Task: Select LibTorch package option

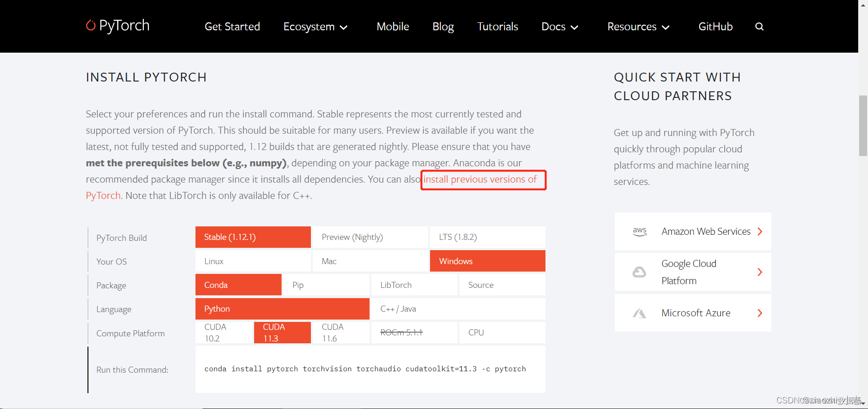Action: coord(414,285)
